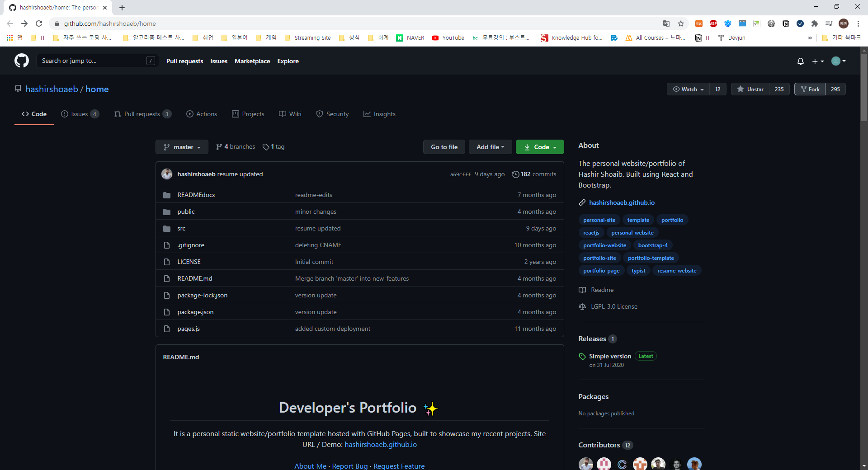Open the 295 forks count
This screenshot has height=470, width=868.
tap(835, 89)
